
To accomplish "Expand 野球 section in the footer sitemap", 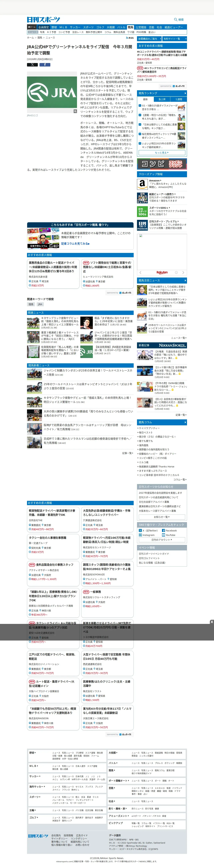I will [32, 752].
